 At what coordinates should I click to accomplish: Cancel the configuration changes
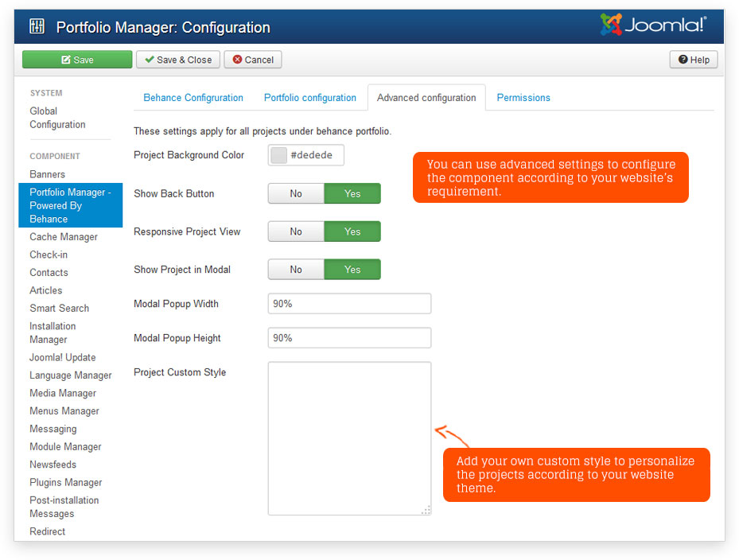pos(253,60)
